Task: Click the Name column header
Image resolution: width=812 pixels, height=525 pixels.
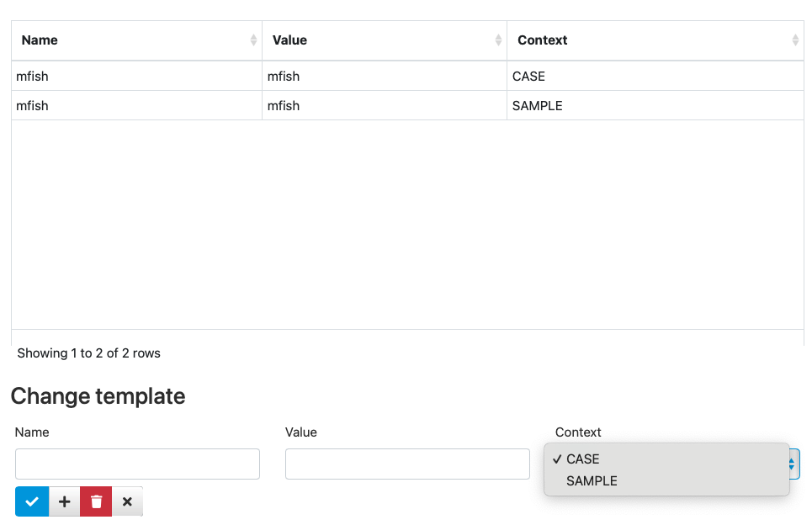Action: pyautogui.click(x=136, y=40)
